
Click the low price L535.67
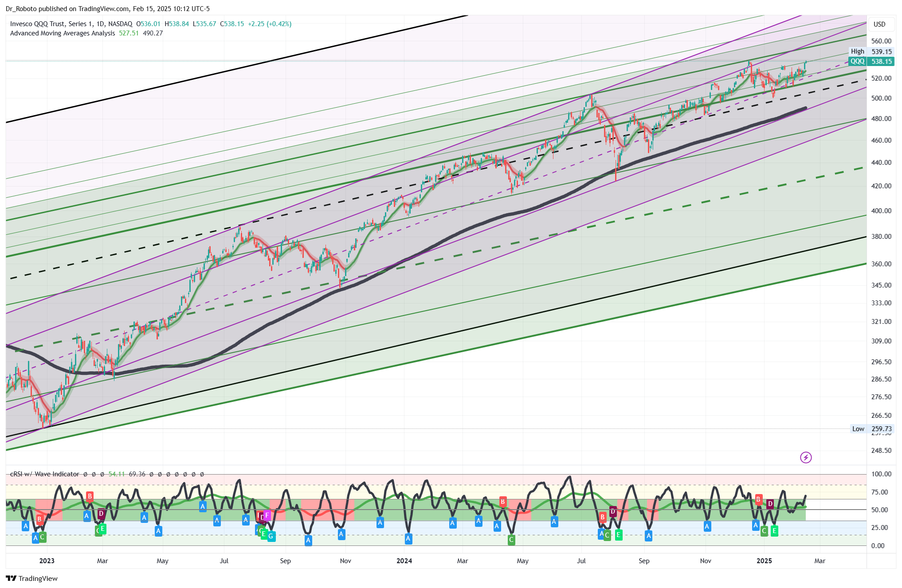204,24
